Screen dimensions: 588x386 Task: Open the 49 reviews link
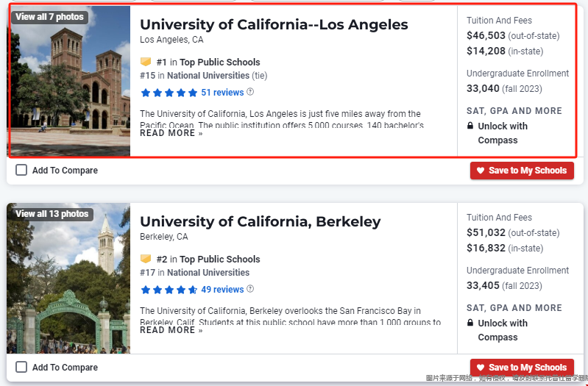point(222,290)
